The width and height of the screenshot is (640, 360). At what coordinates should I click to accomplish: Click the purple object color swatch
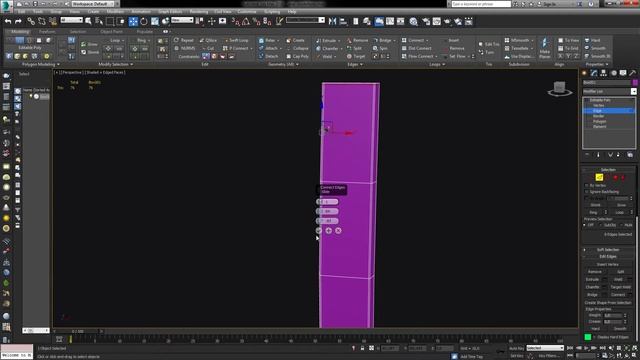click(x=635, y=83)
